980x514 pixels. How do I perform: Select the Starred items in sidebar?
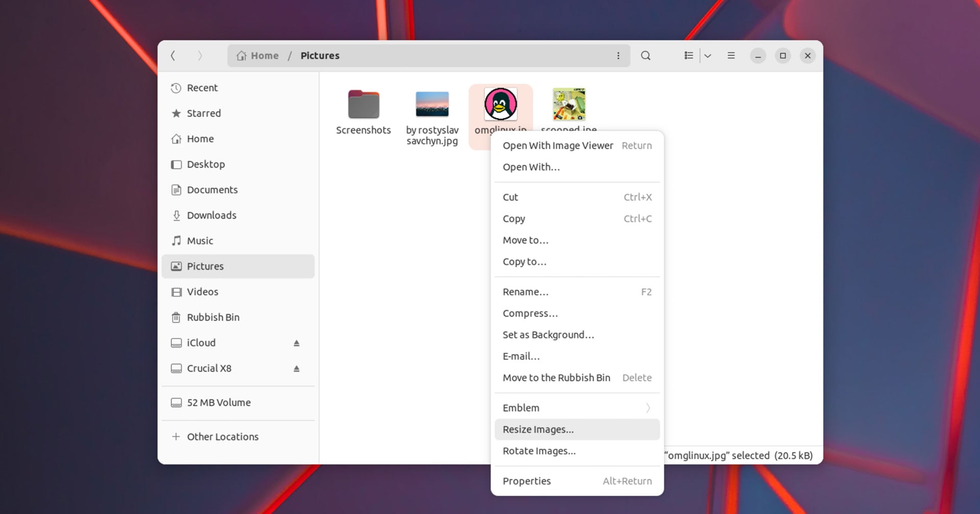click(x=204, y=113)
